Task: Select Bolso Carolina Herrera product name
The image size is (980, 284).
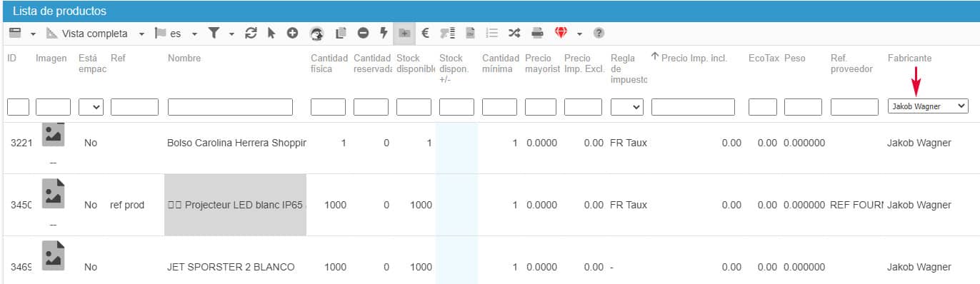Action: pos(236,143)
